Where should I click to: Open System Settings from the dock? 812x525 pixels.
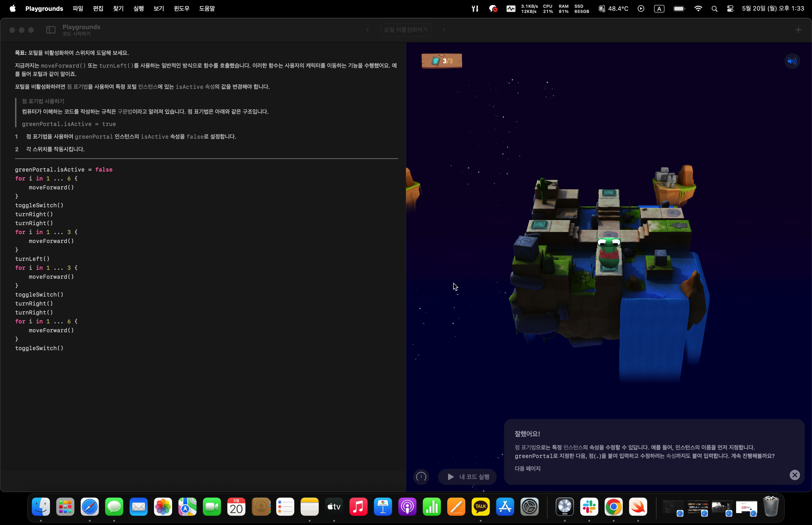tap(530, 507)
